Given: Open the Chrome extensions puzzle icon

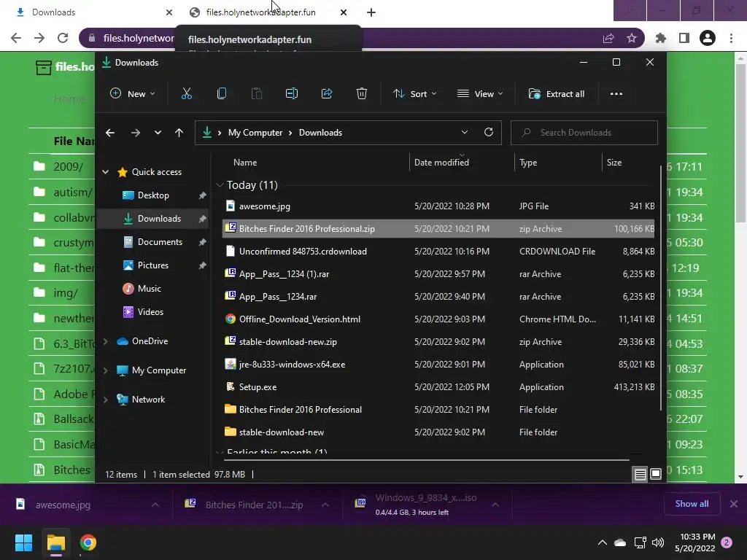Looking at the screenshot, I should coord(660,38).
